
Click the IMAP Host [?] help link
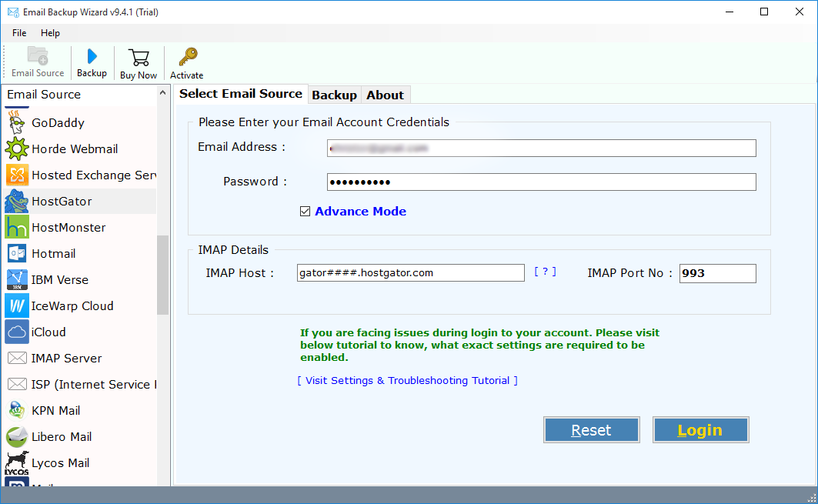(x=545, y=272)
